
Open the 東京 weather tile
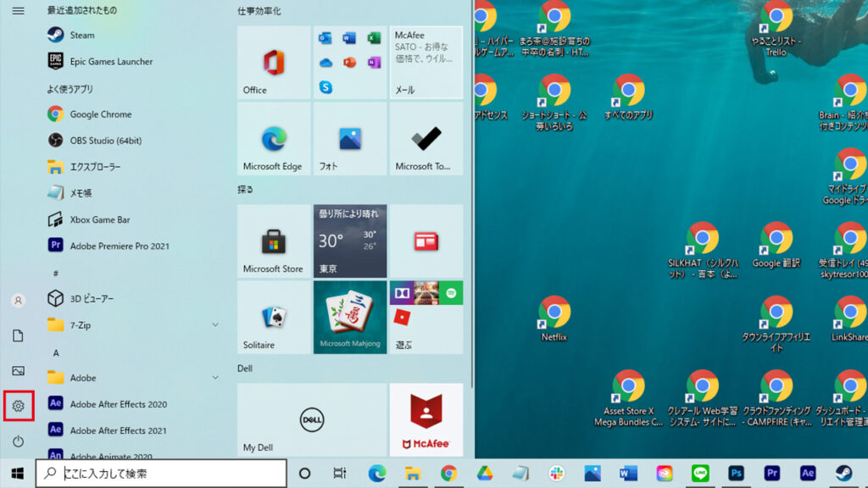pyautogui.click(x=350, y=241)
